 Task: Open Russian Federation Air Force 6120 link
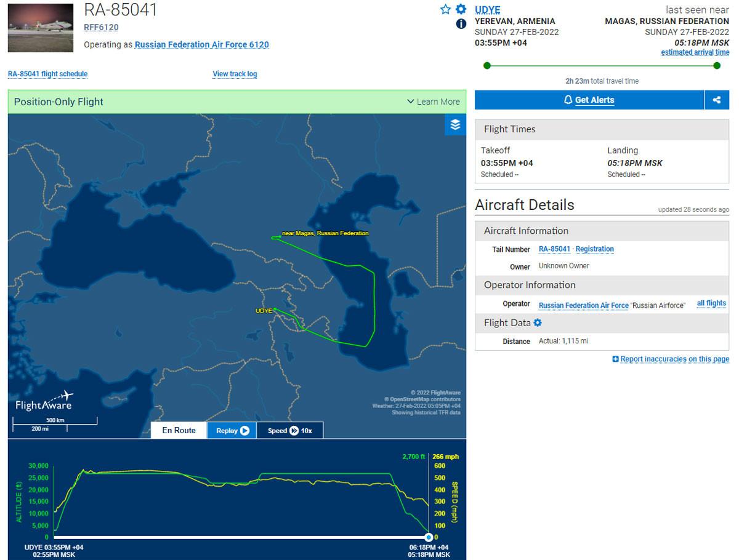click(201, 44)
